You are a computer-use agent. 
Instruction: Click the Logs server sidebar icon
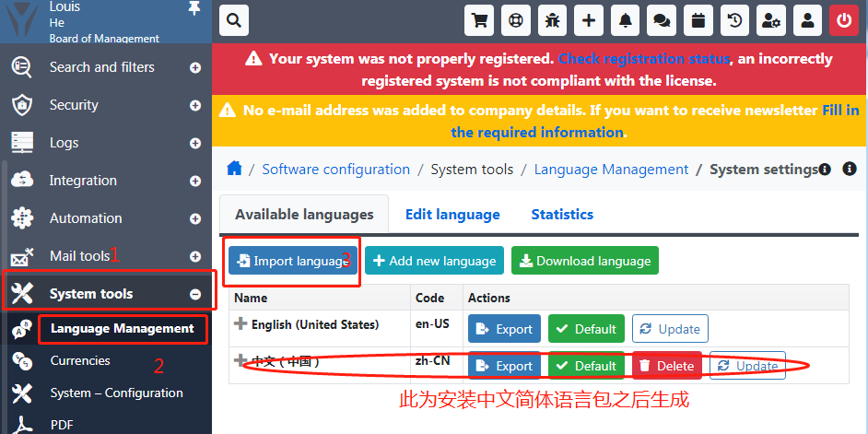(x=21, y=143)
